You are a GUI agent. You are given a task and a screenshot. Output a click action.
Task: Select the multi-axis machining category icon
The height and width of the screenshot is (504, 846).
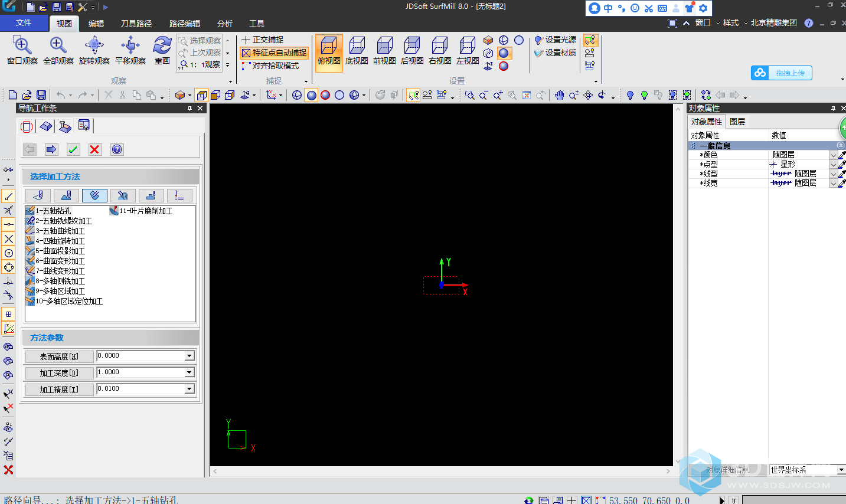[94, 195]
